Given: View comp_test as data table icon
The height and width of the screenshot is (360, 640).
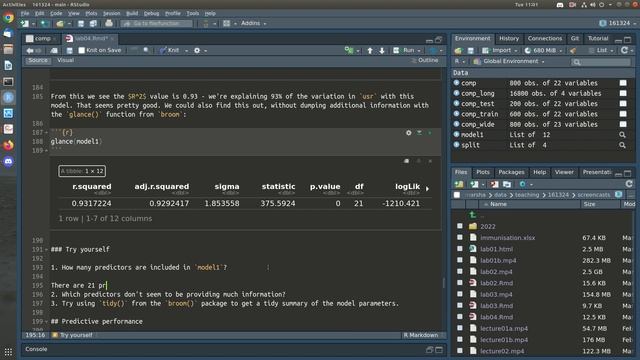Looking at the screenshot, I should [x=623, y=104].
